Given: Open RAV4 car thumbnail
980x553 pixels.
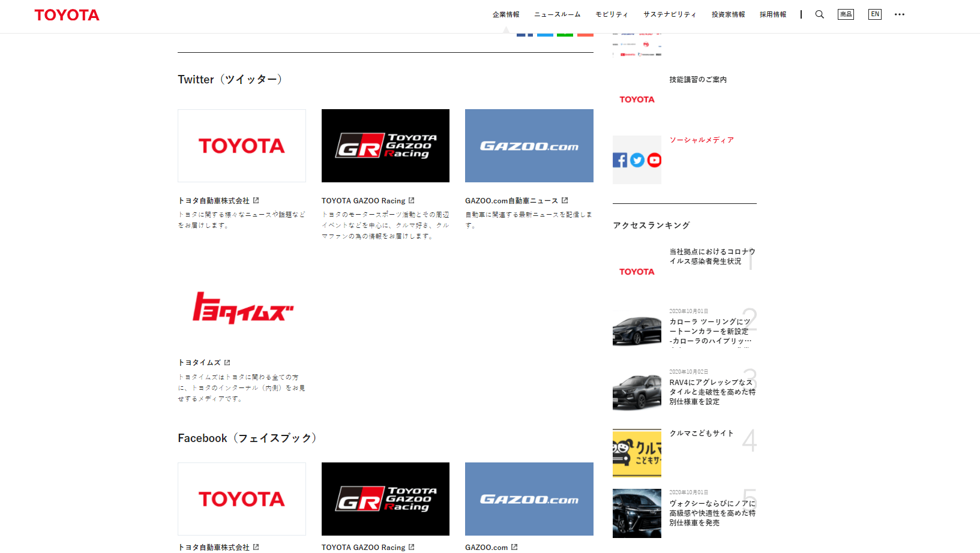Looking at the screenshot, I should (637, 392).
